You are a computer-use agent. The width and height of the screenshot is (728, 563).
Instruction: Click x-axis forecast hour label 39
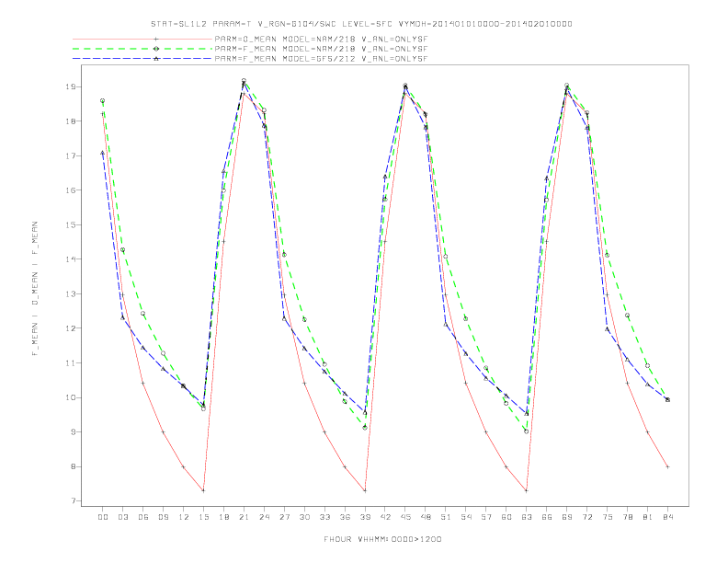365,517
